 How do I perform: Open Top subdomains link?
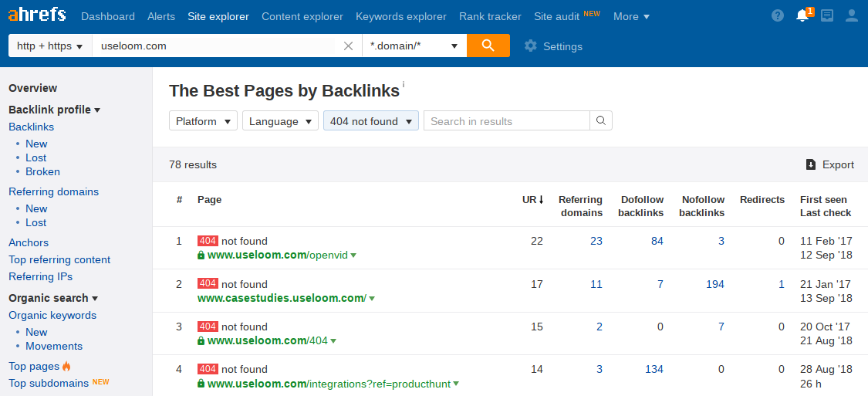48,383
